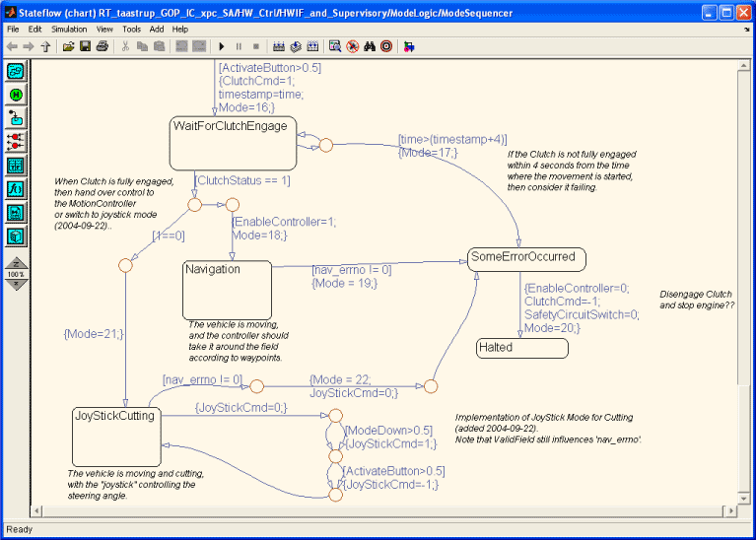
Task: Select the [ClutchStatus == 1] transition label
Action: pyautogui.click(x=242, y=181)
